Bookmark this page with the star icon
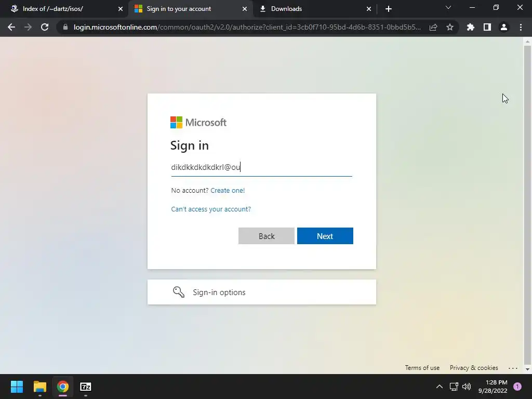The image size is (532, 399). [x=450, y=27]
